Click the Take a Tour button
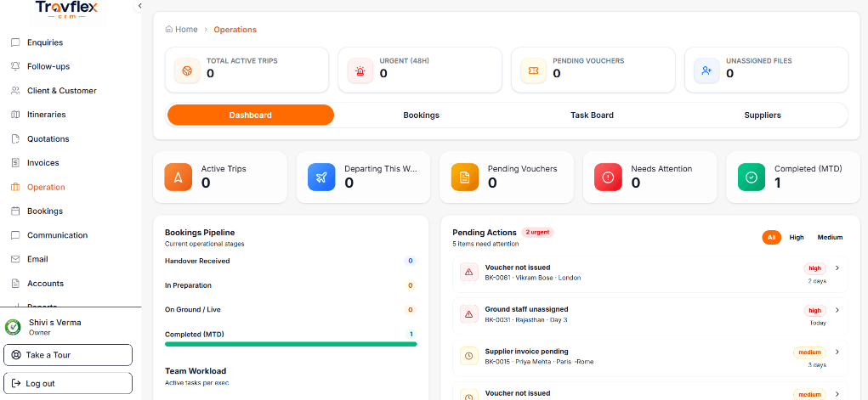This screenshot has height=400, width=868. click(x=68, y=355)
